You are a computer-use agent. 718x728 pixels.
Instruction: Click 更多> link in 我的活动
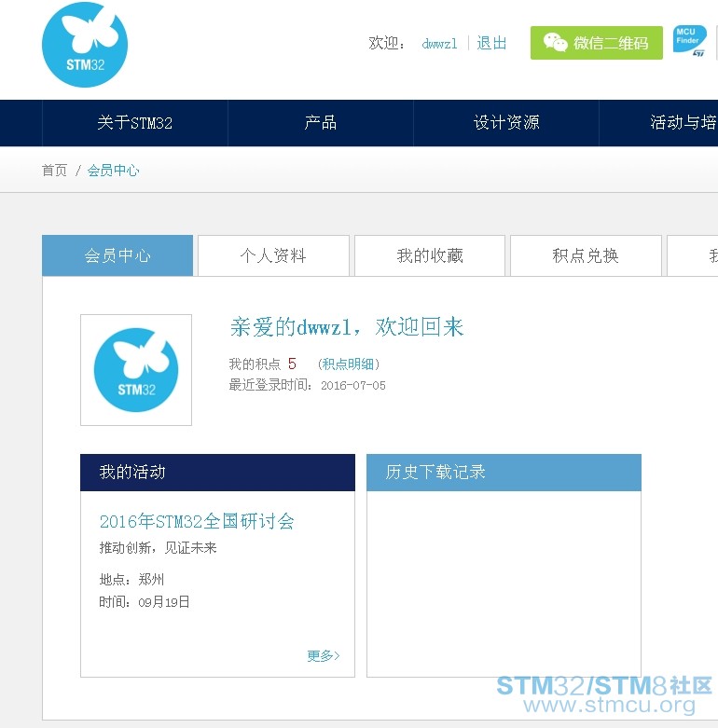click(x=324, y=655)
